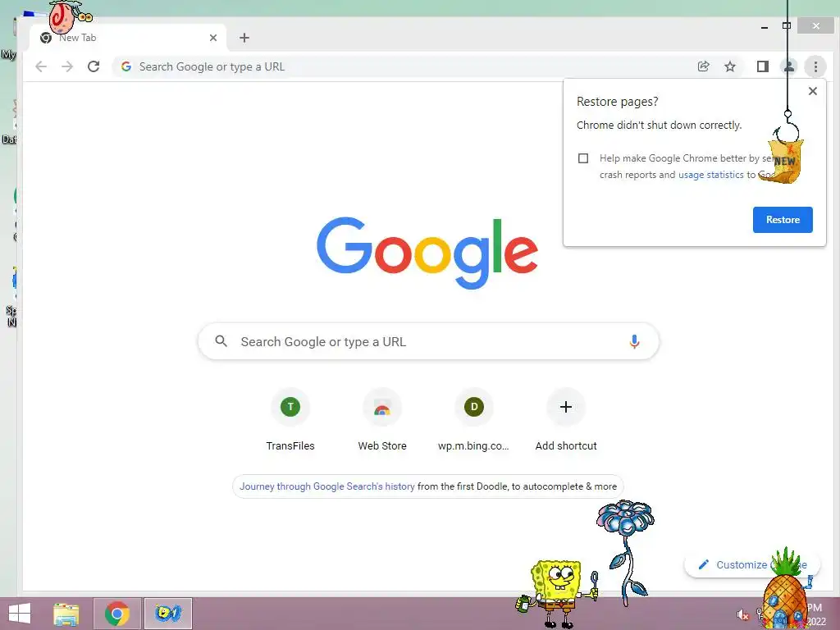
Task: Bookmark this tab with the star icon
Action: click(729, 66)
